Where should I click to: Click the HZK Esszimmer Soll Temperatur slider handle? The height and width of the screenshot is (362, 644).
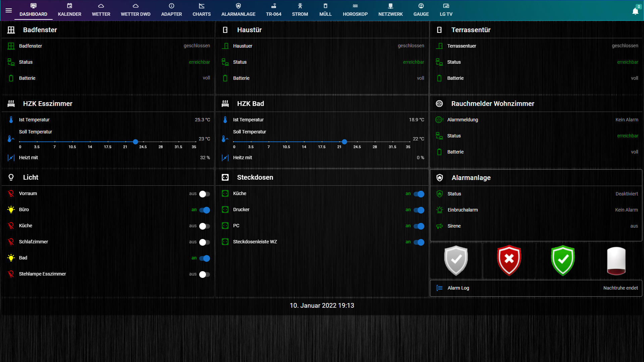pos(136,142)
